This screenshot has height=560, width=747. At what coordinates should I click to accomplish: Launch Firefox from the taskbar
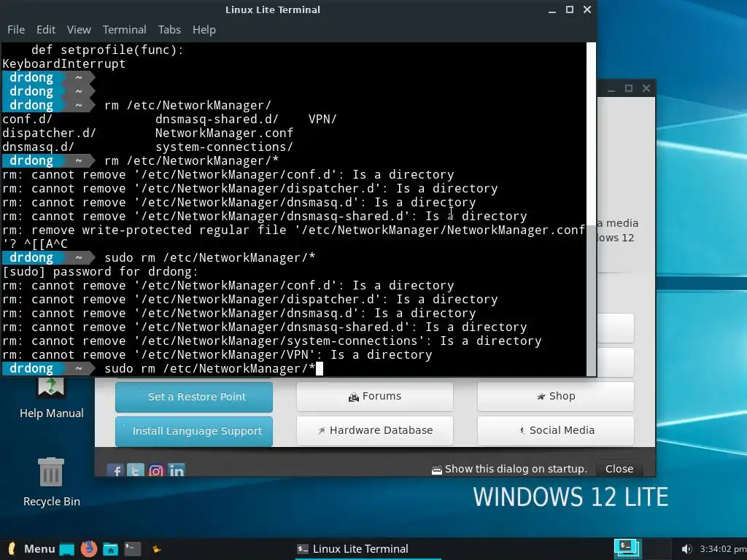pyautogui.click(x=88, y=548)
